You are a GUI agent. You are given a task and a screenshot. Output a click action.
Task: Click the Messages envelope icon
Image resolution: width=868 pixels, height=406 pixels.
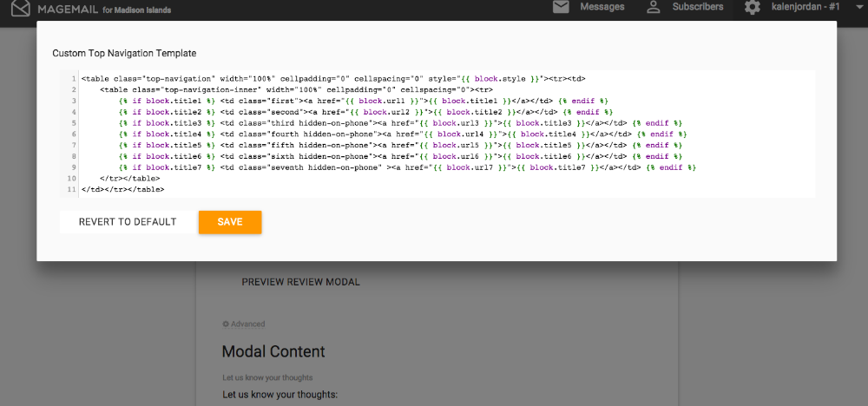click(562, 7)
